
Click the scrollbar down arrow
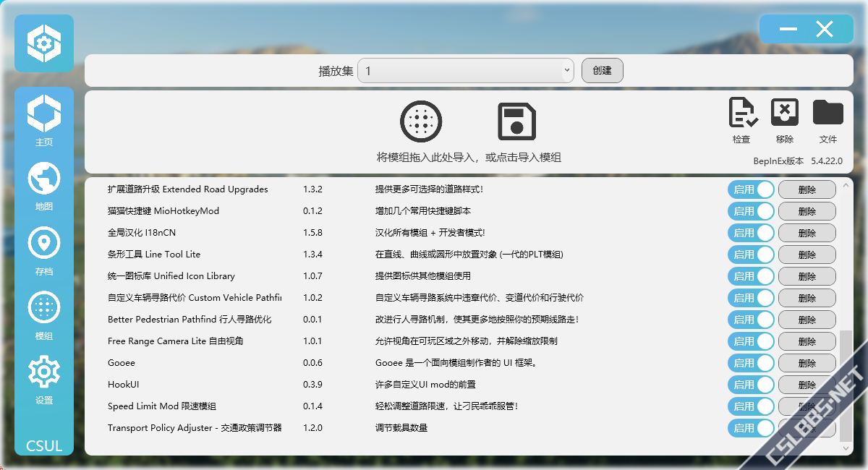coord(846,448)
